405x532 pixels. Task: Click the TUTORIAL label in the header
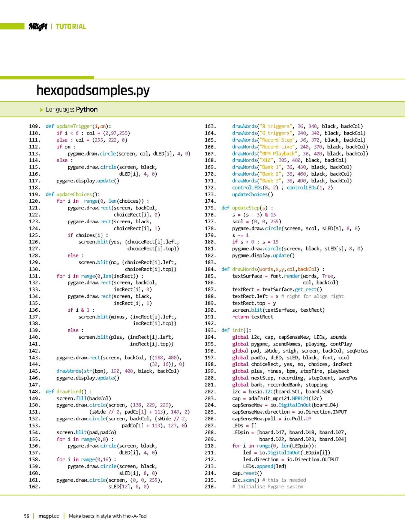click(x=71, y=26)
